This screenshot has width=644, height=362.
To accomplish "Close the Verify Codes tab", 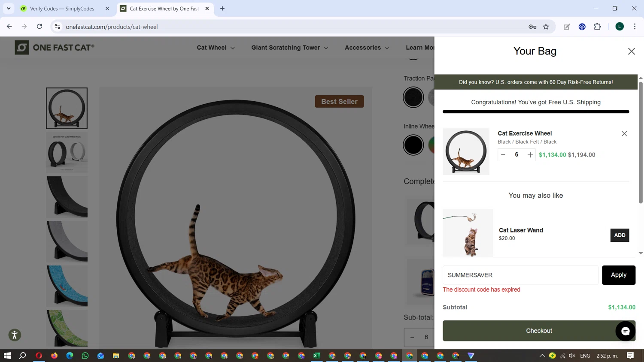I will tap(107, 9).
